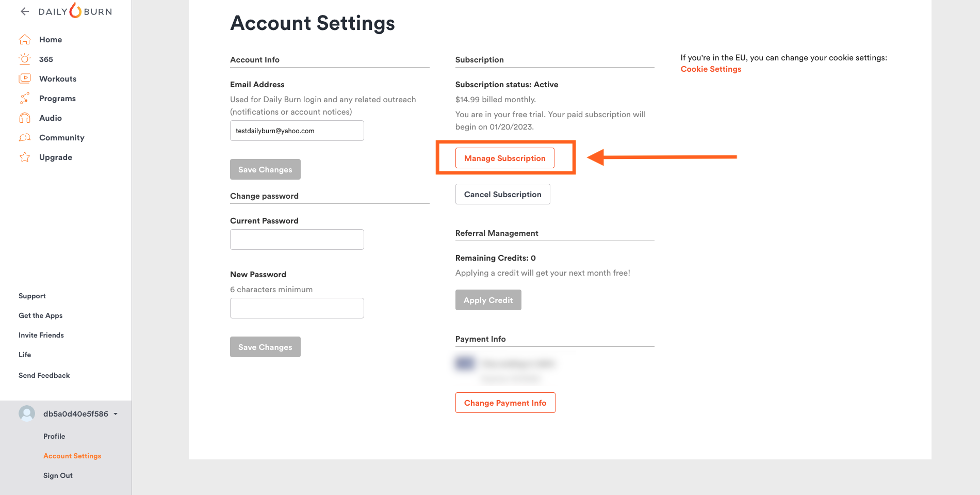Navigate to Community
The width and height of the screenshot is (980, 495).
(61, 138)
